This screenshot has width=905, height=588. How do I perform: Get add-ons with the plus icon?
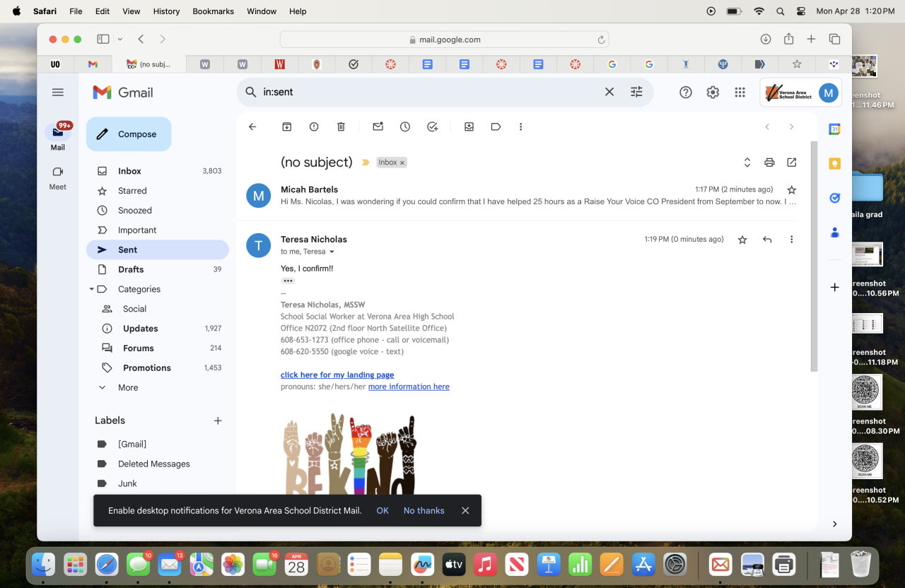coord(834,288)
